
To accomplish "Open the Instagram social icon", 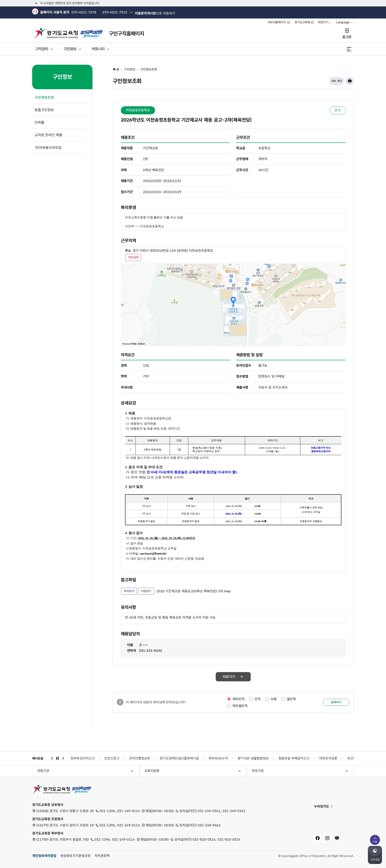I will click(x=327, y=838).
